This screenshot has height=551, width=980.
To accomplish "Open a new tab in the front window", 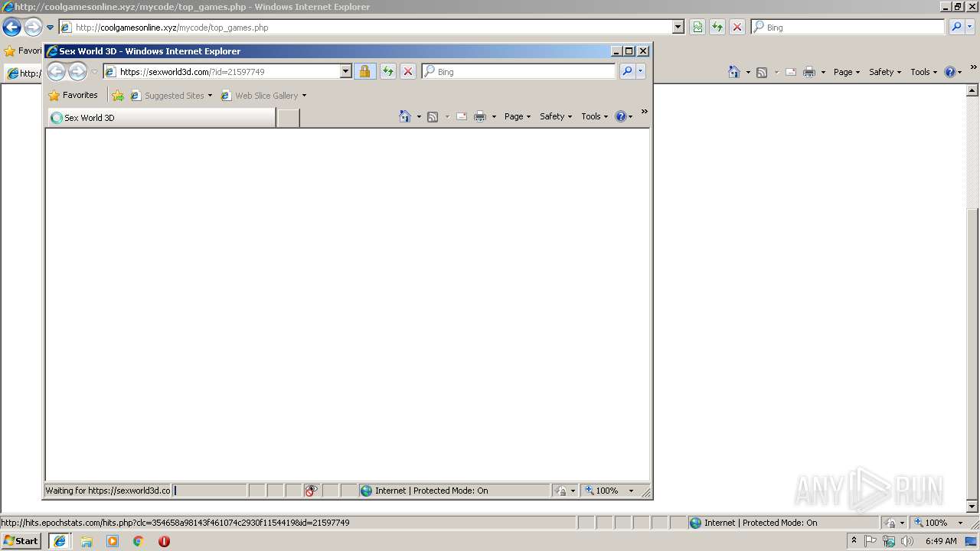I will click(x=288, y=118).
